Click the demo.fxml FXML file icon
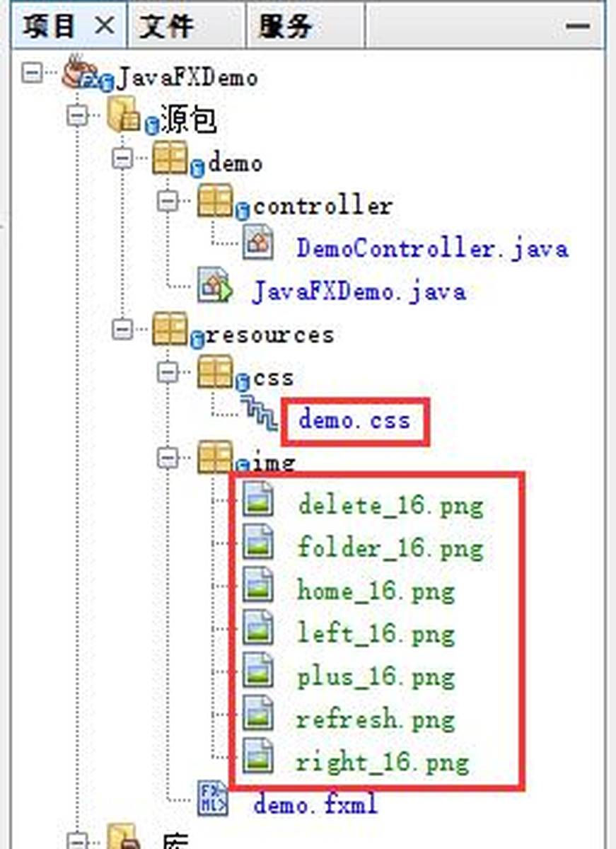This screenshot has height=849, width=616. pyautogui.click(x=214, y=799)
